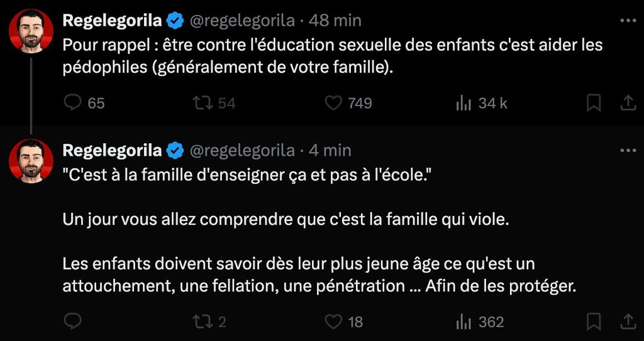Viewport: 644px width, 341px height.
Task: Reply to the first tweet with 65 comments
Action: click(x=74, y=103)
